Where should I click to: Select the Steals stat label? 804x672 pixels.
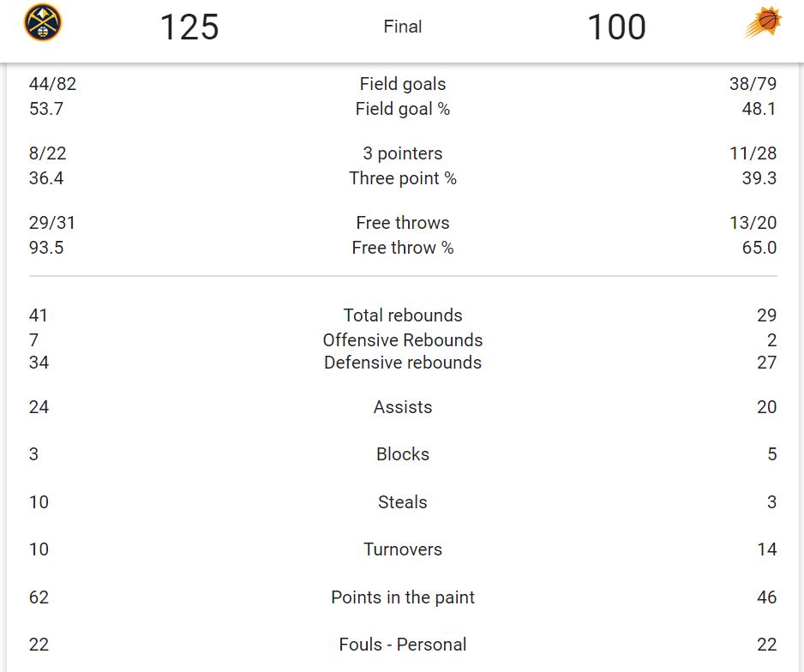coord(403,502)
